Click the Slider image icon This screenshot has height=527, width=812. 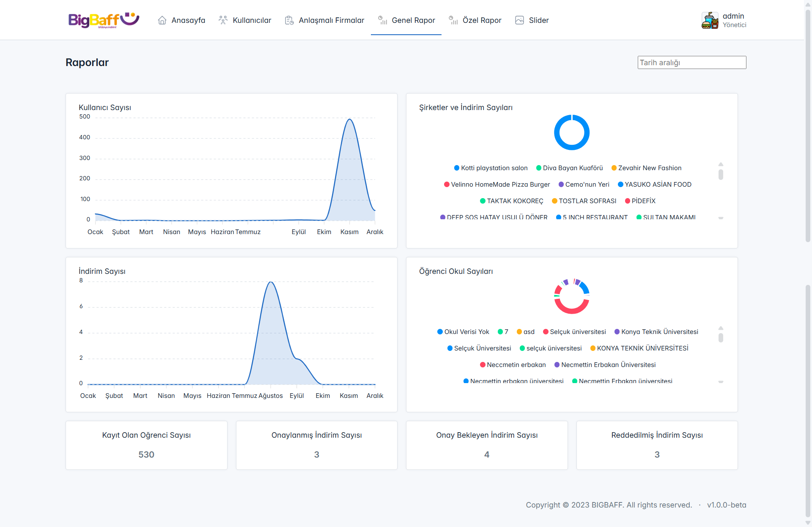pos(519,20)
